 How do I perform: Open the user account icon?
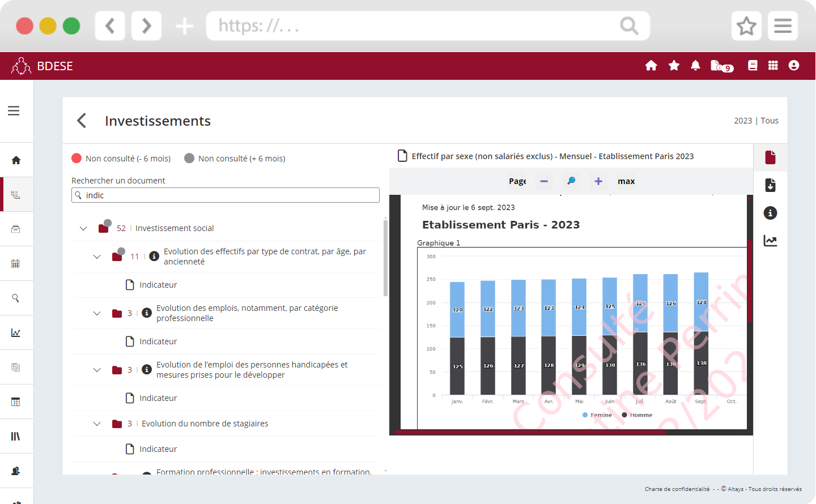[794, 66]
